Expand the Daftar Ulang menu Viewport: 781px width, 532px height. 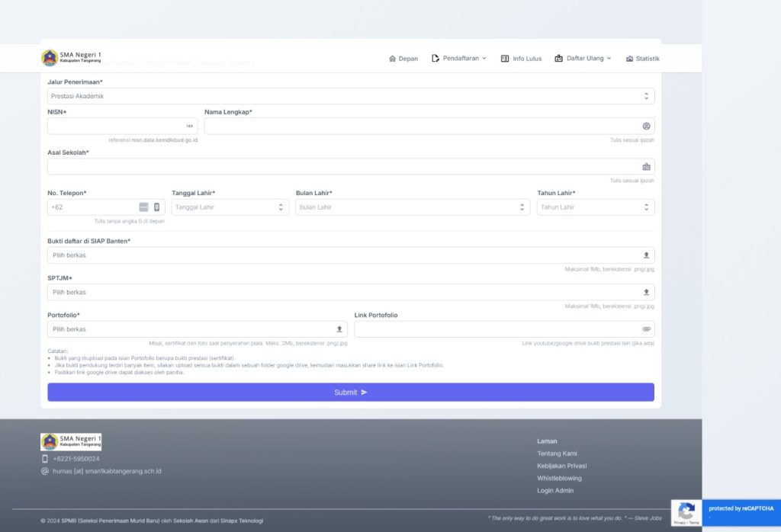tap(583, 59)
